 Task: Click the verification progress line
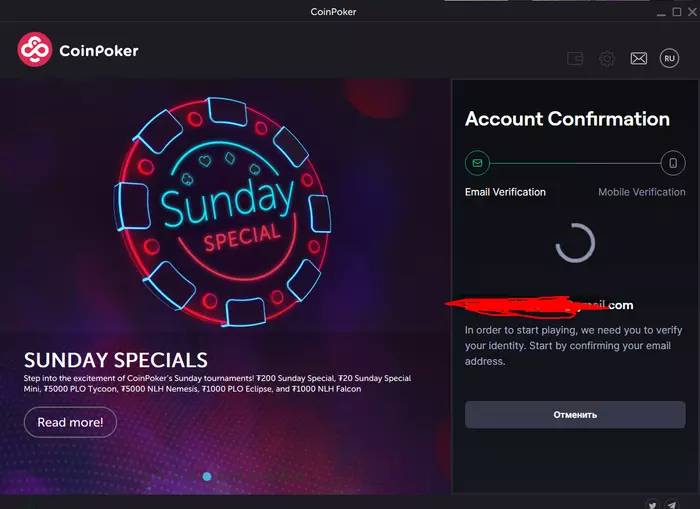tap(575, 162)
